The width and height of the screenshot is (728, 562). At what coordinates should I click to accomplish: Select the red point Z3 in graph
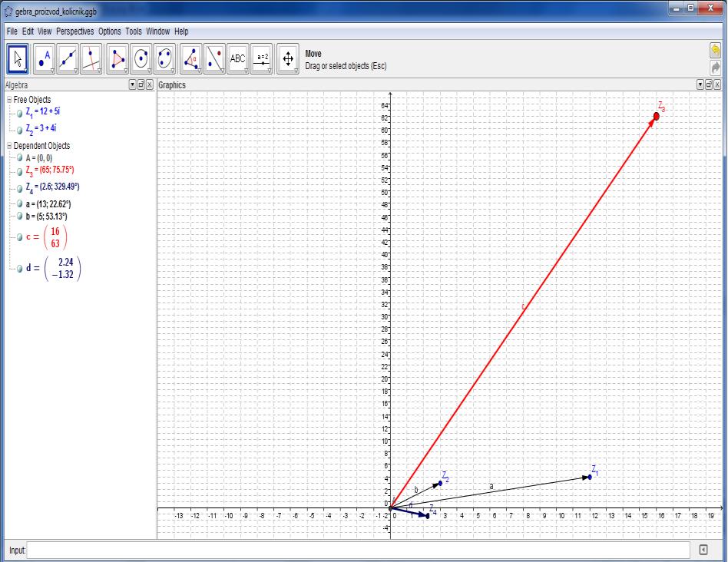click(656, 116)
